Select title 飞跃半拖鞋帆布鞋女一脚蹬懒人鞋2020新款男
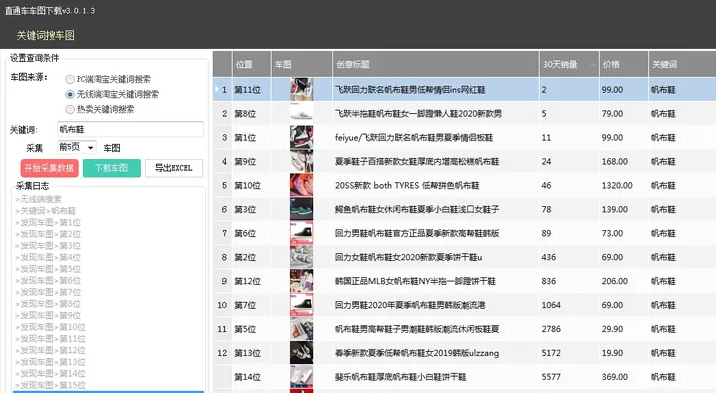This screenshot has width=716, height=393. [x=418, y=114]
